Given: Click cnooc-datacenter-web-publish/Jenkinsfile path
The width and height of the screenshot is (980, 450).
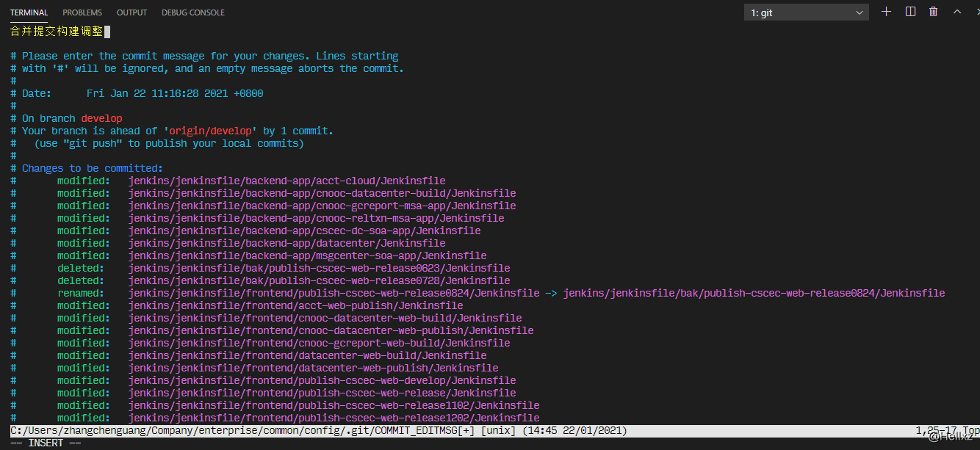Looking at the screenshot, I should (x=331, y=330).
